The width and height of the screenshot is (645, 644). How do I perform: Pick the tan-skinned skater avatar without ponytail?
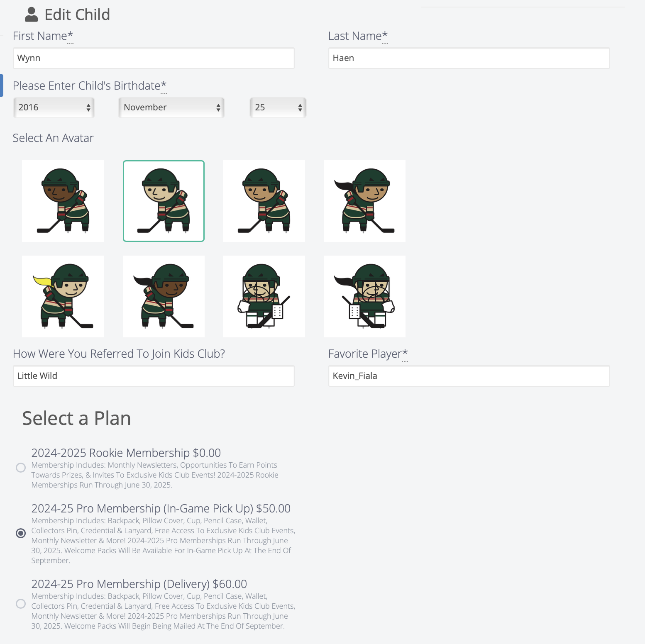coord(264,201)
